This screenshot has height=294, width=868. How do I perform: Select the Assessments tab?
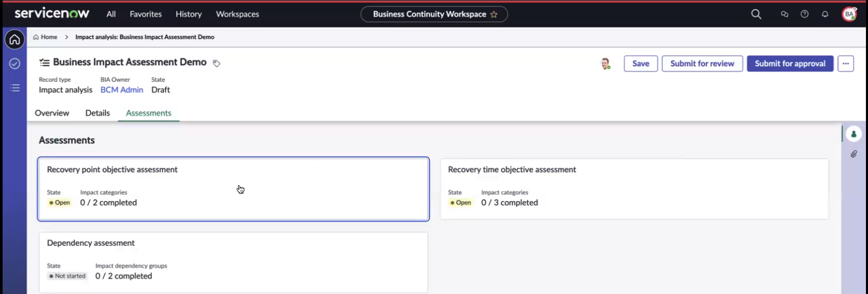(x=149, y=113)
